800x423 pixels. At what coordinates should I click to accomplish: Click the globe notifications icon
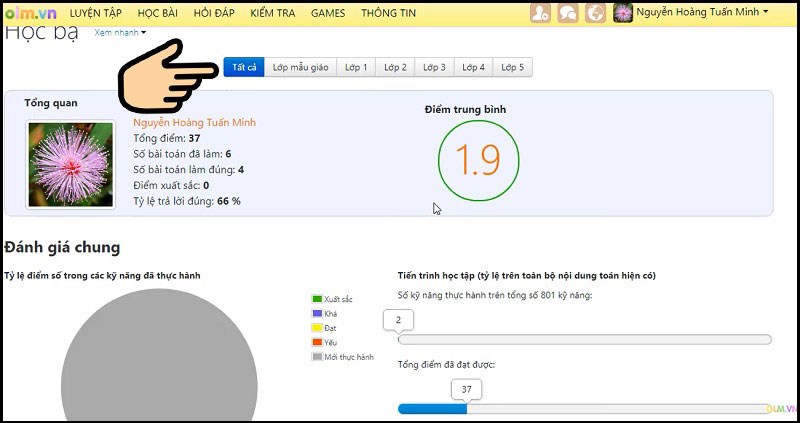595,13
